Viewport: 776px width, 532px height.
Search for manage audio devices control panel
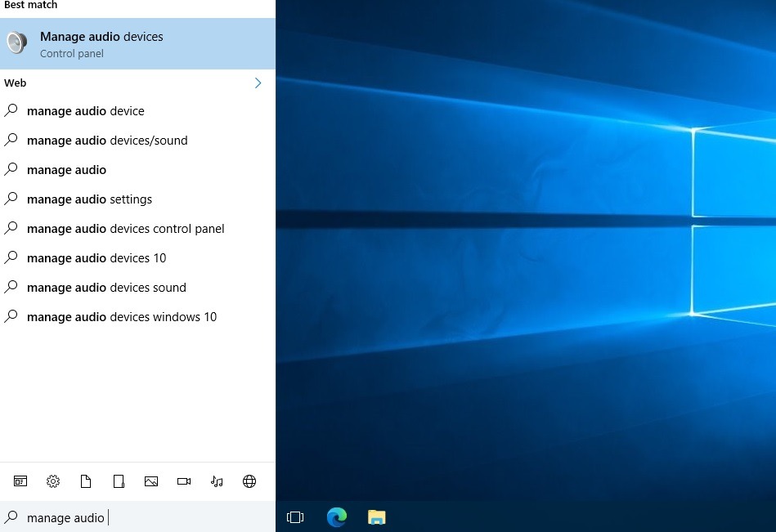pos(125,228)
